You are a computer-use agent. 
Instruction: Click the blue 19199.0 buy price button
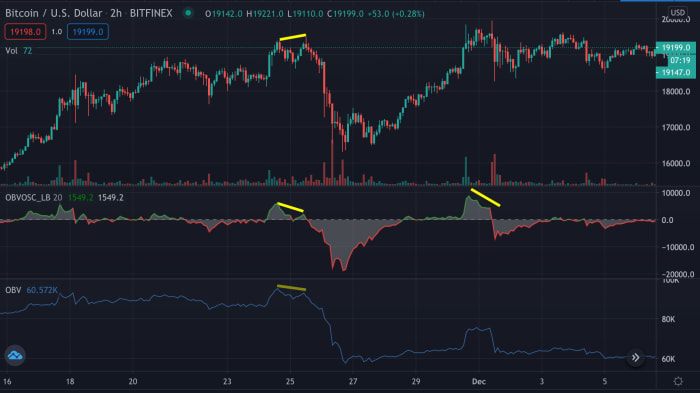(88, 32)
